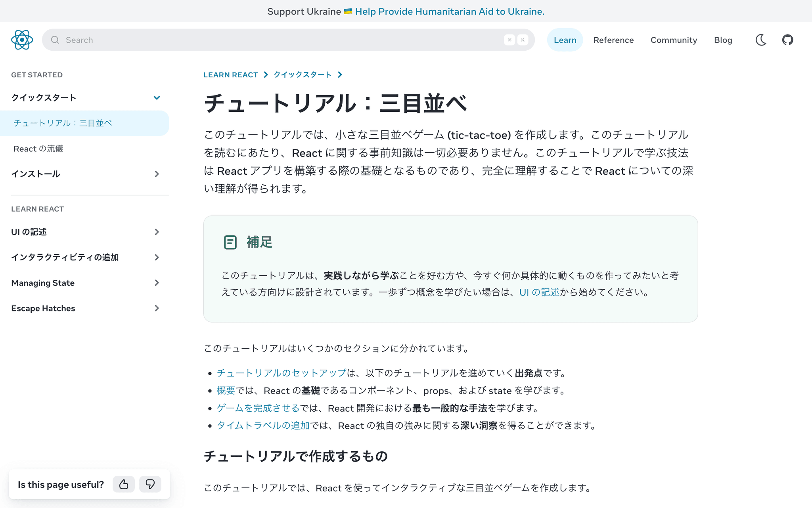
Task: Click the 補足 heading text
Action: coord(260,242)
